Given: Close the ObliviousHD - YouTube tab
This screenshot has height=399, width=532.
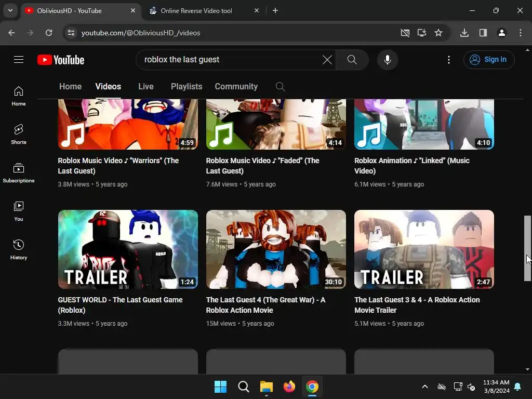Looking at the screenshot, I should coord(133,10).
